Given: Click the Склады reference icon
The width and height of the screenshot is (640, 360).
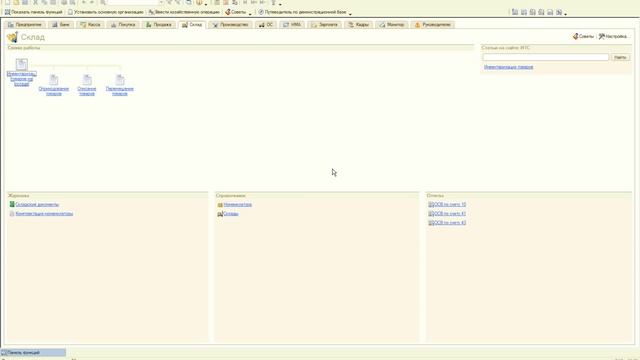Looking at the screenshot, I should [x=220, y=213].
